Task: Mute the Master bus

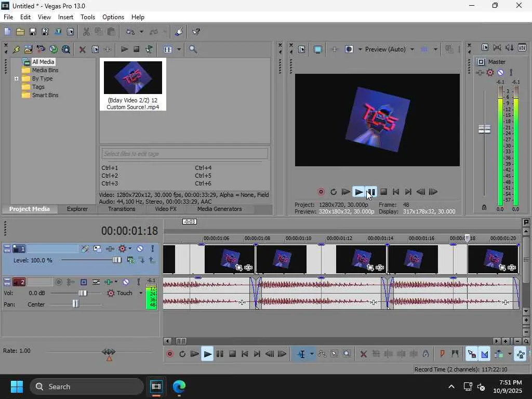Action: (x=500, y=73)
